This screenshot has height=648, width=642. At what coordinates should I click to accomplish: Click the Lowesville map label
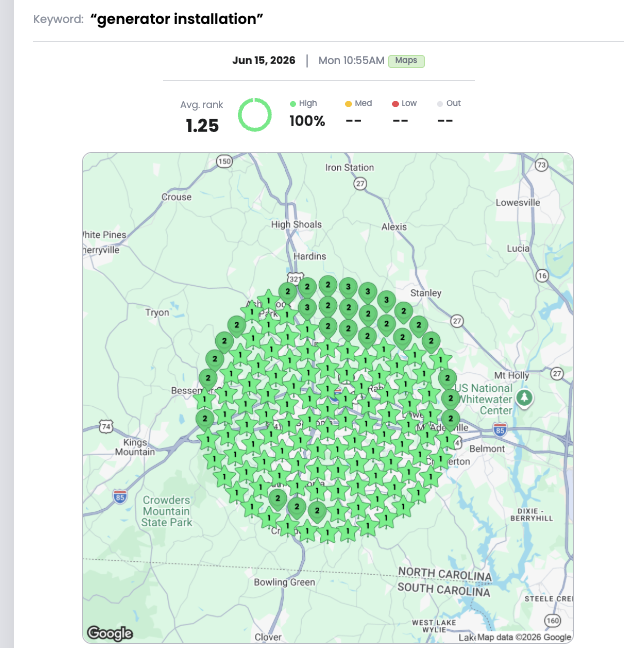pyautogui.click(x=518, y=202)
